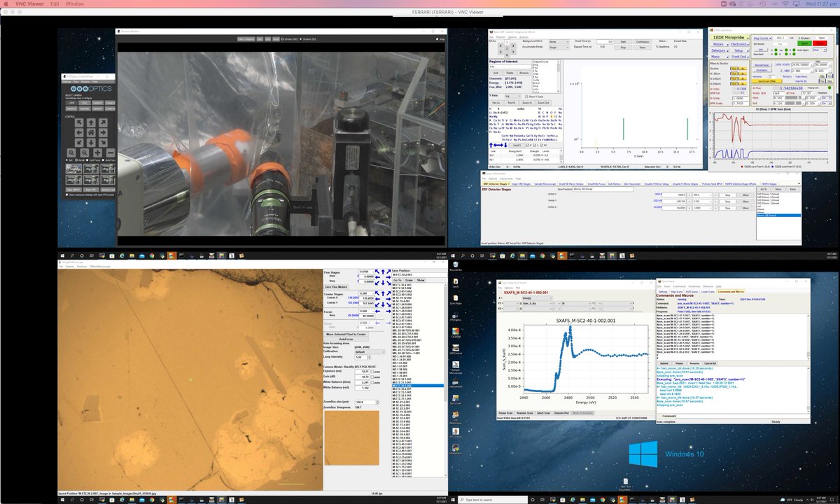The width and height of the screenshot is (840, 504).
Task: Toggle Lock Focus checkbox in PTZOptics
Action: point(87,160)
